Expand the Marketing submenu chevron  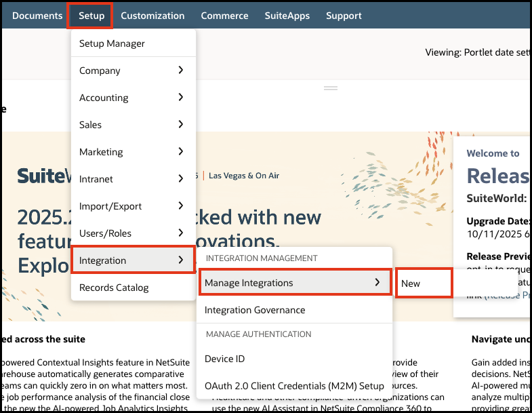click(180, 151)
